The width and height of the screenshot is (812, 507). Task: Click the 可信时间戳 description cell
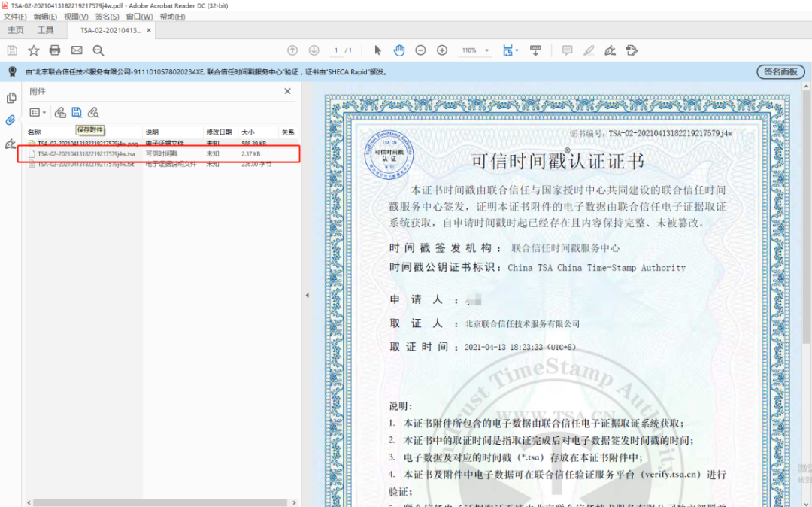(162, 153)
